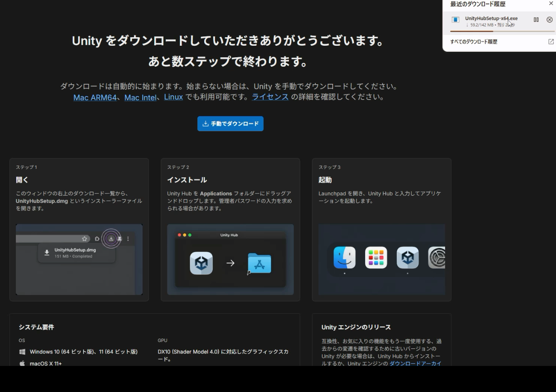Click the UnityHubSetup-x64.exe file name
The height and width of the screenshot is (392, 556).
click(491, 18)
